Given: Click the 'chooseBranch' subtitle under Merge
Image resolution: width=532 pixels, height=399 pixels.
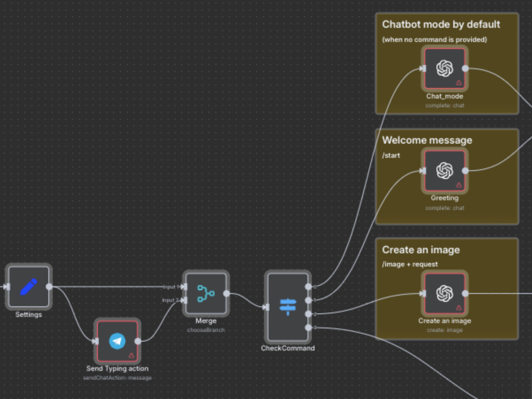Looking at the screenshot, I should [206, 330].
